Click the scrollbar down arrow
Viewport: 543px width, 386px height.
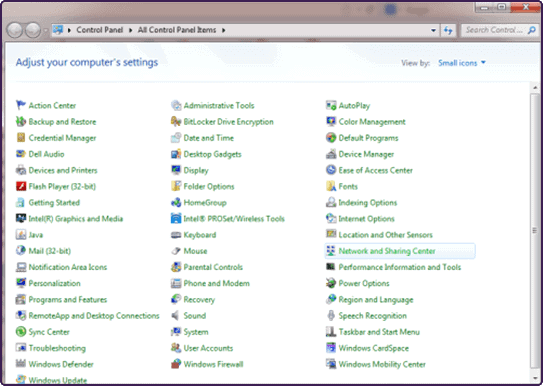point(535,378)
